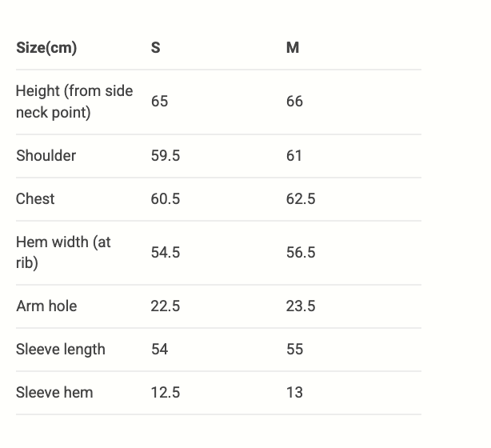Click the 66 height value for size M
The height and width of the screenshot is (448, 491).
294,102
